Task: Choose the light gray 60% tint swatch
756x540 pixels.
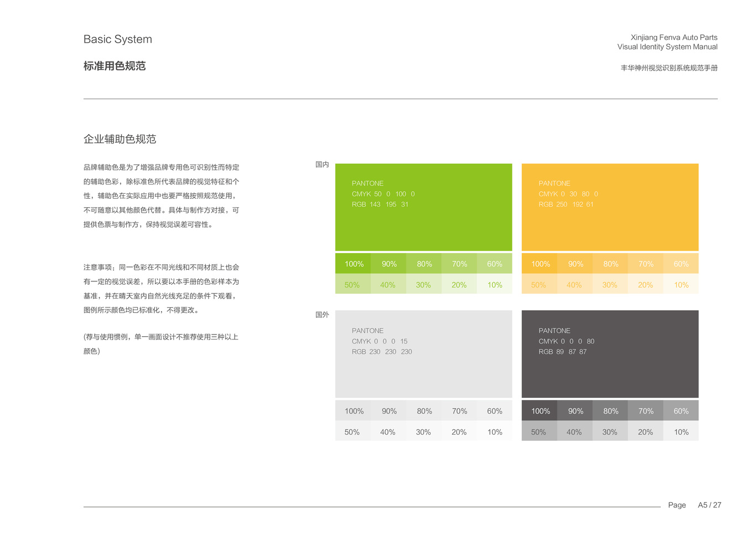Action: click(x=494, y=410)
